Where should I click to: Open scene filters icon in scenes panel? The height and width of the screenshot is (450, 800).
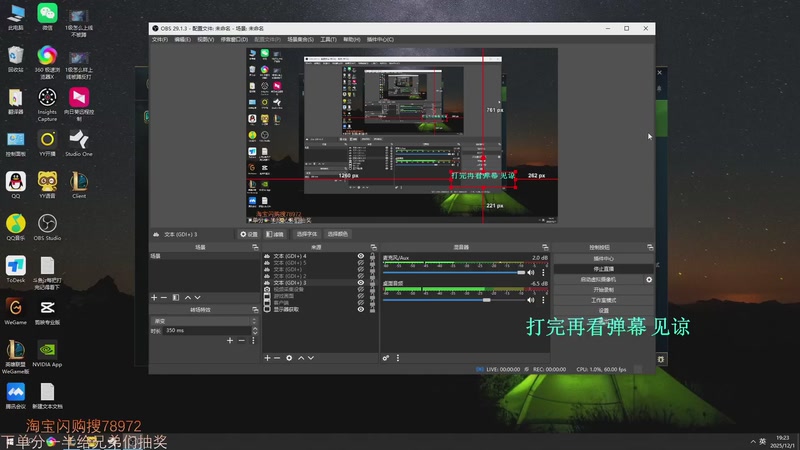tap(176, 297)
